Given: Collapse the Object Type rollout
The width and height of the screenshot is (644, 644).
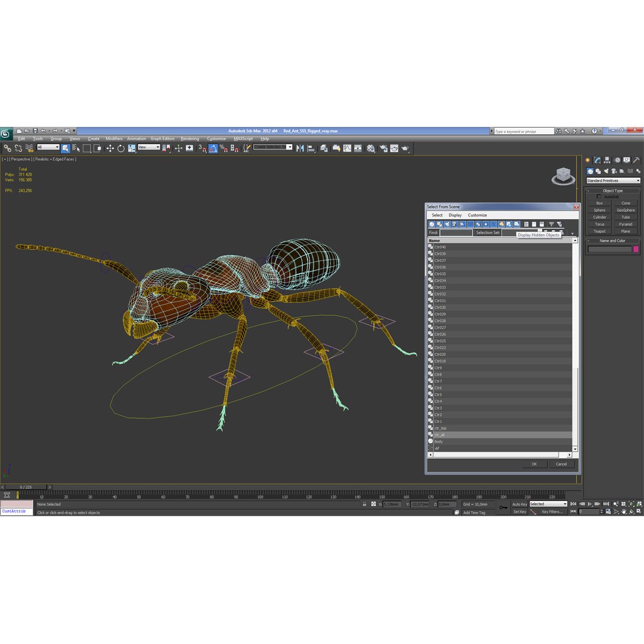Looking at the screenshot, I should (612, 191).
